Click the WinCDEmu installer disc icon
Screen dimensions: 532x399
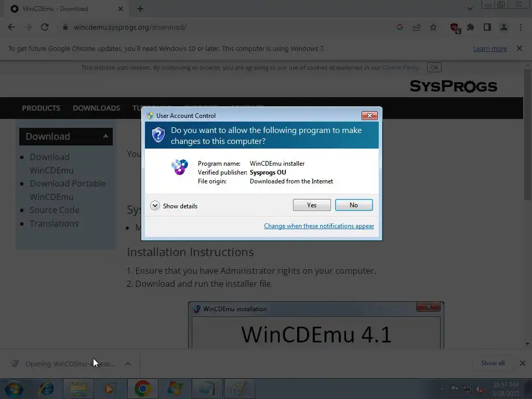tap(179, 167)
